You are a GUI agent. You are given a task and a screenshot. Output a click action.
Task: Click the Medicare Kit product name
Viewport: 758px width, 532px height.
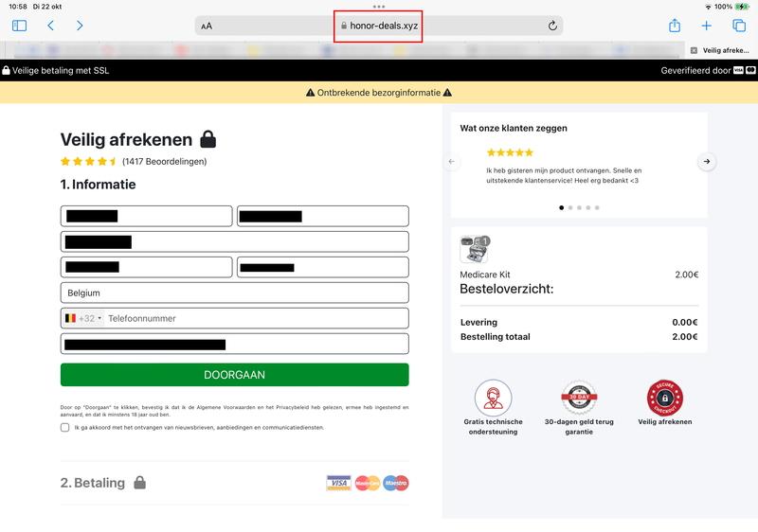[485, 275]
